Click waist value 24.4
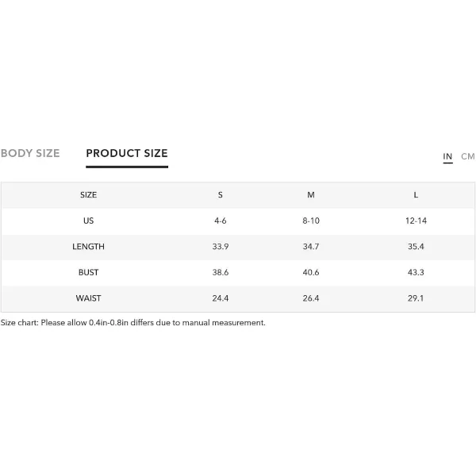The image size is (476, 476). pos(221,298)
